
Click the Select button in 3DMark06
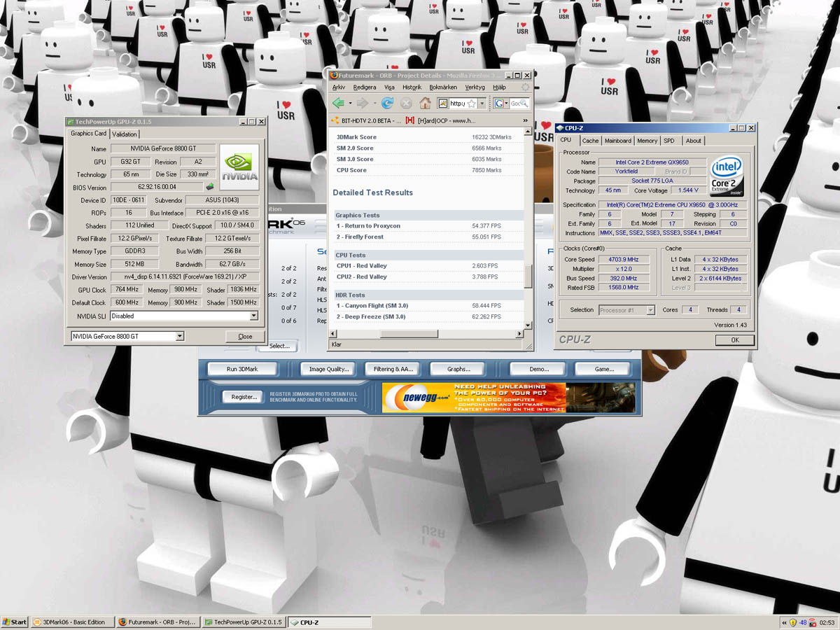tap(279, 346)
